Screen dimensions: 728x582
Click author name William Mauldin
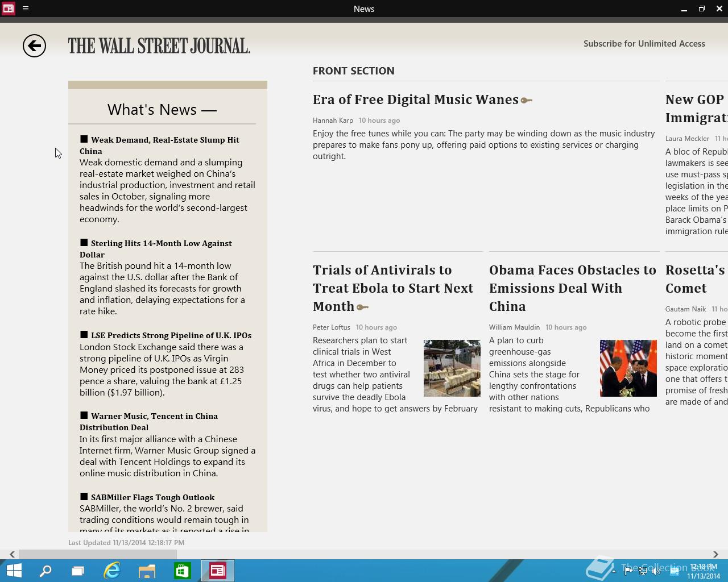pyautogui.click(x=514, y=327)
